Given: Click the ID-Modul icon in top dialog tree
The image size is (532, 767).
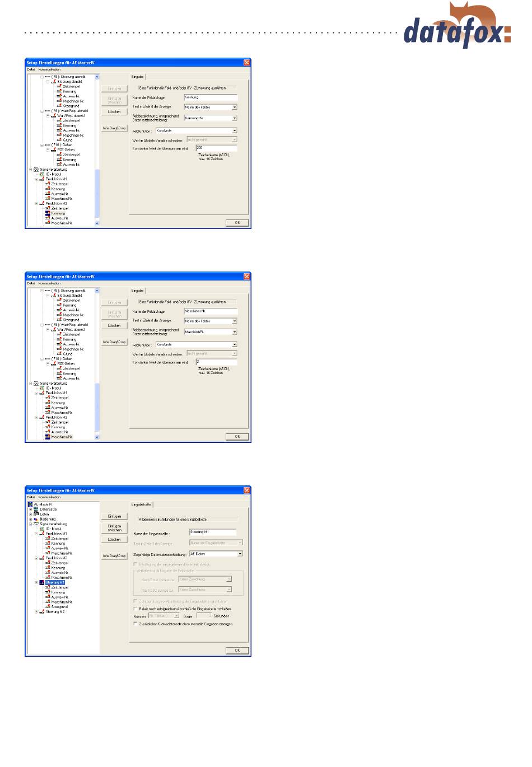Looking at the screenshot, I should [x=41, y=174].
